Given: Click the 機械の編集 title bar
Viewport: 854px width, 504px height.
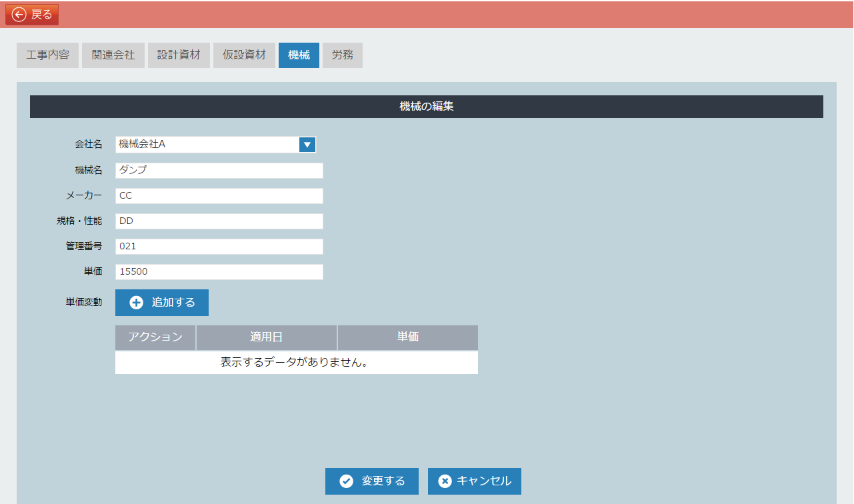Looking at the screenshot, I should [x=427, y=107].
